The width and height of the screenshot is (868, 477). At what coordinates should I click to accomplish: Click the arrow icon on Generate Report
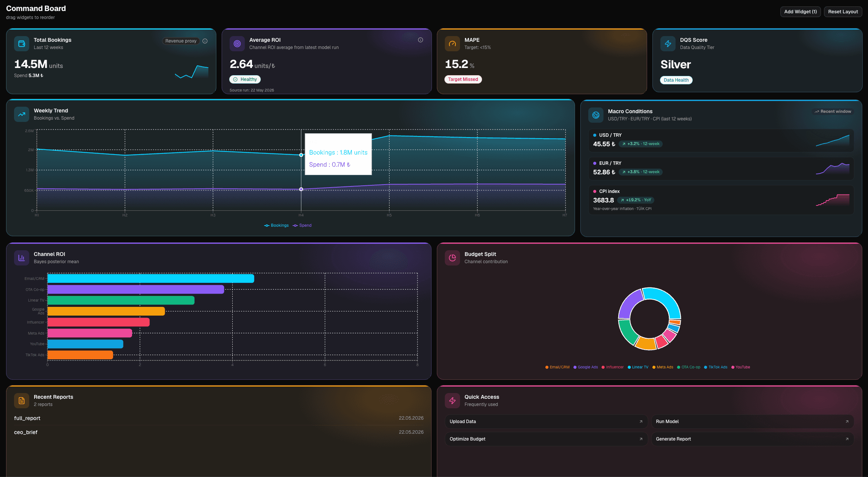pyautogui.click(x=847, y=439)
